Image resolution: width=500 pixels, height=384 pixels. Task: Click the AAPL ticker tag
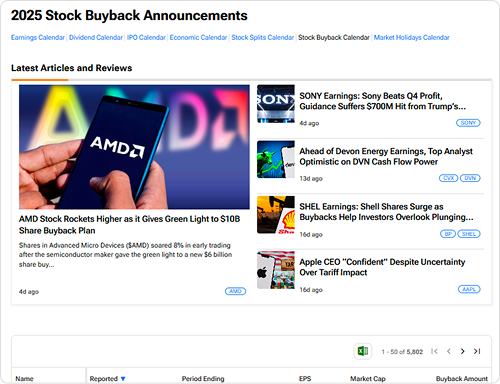pos(469,289)
